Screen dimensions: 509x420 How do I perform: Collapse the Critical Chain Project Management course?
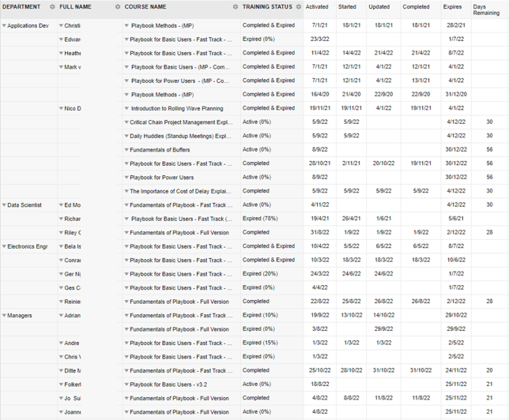point(126,122)
